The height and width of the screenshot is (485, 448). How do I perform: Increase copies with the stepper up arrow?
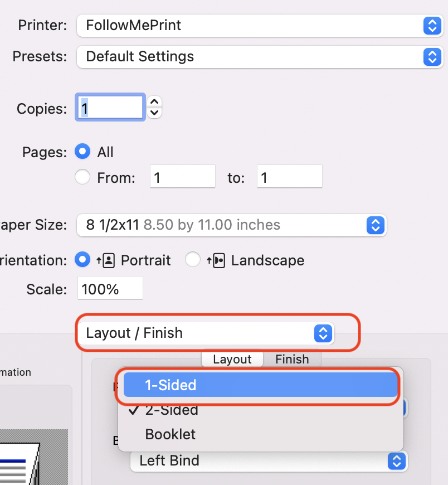[155, 101]
